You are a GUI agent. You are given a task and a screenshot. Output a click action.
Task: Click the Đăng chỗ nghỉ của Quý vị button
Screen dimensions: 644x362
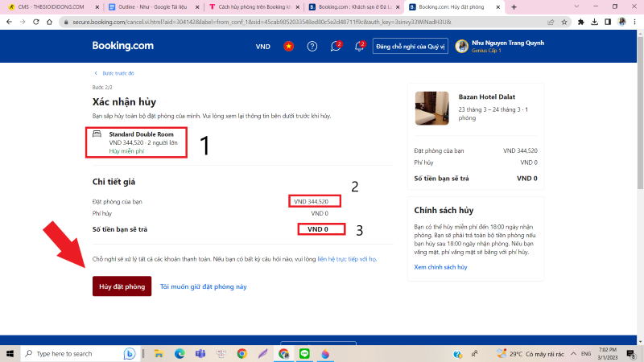[x=410, y=47]
